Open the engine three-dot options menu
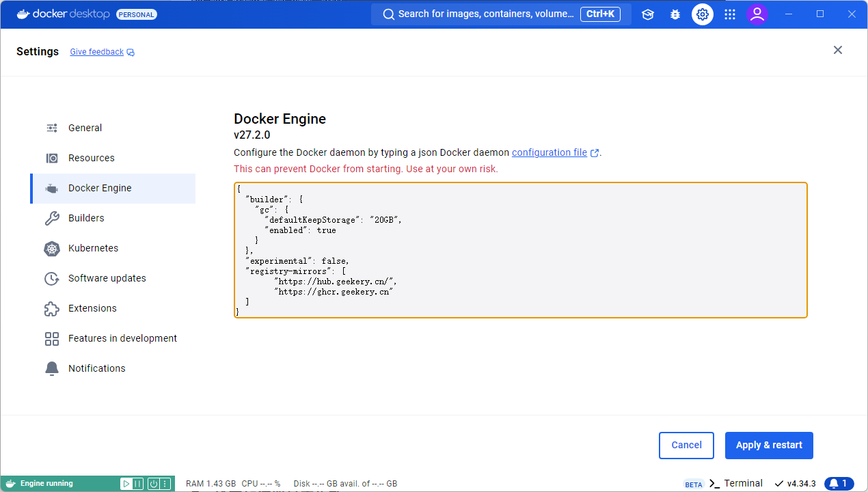This screenshot has width=868, height=492. pos(165,484)
